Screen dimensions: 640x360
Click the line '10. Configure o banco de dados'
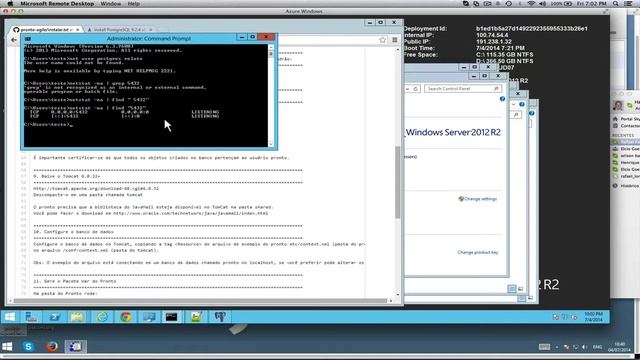73,232
